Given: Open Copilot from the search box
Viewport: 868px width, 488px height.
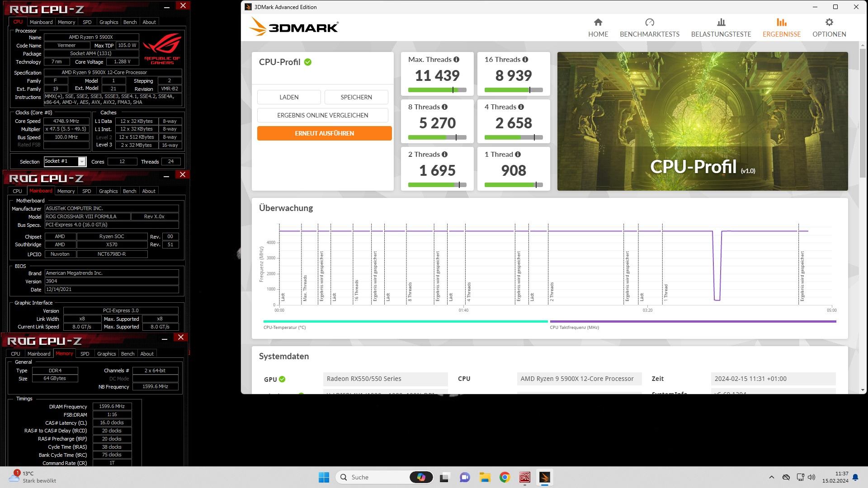Looking at the screenshot, I should (421, 477).
